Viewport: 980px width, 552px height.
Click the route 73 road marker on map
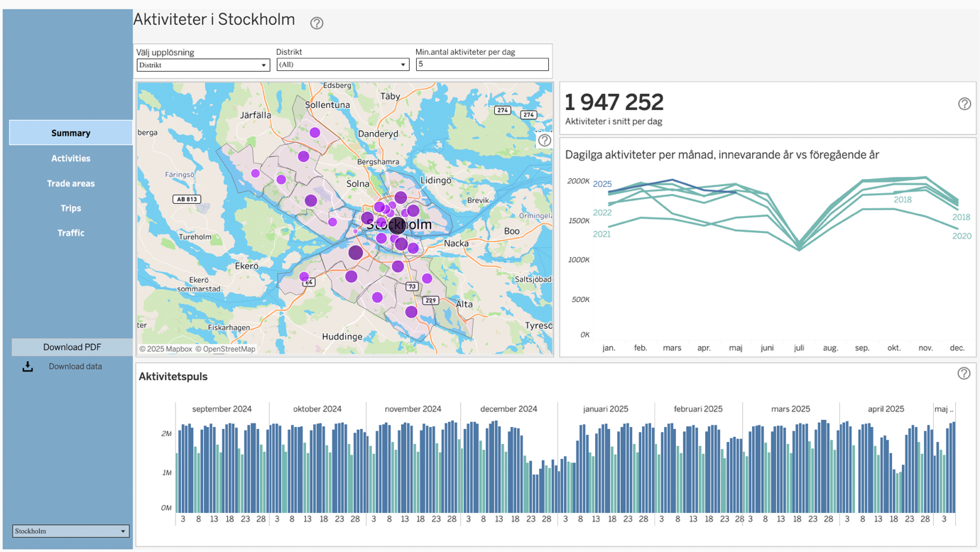coord(412,286)
